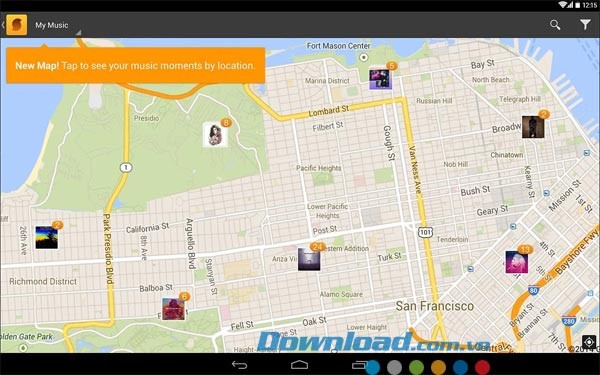Tap the Balboa St label
The image size is (600, 375).
point(156,288)
